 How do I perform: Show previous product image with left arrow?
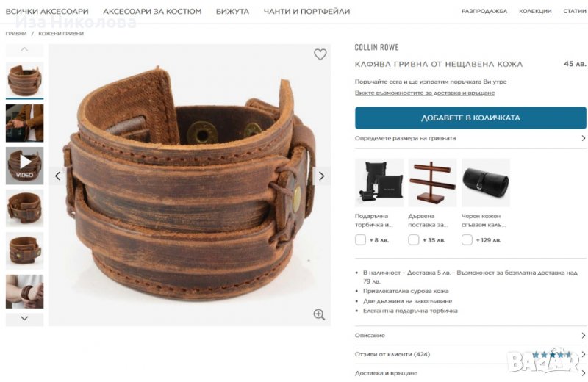tap(58, 176)
